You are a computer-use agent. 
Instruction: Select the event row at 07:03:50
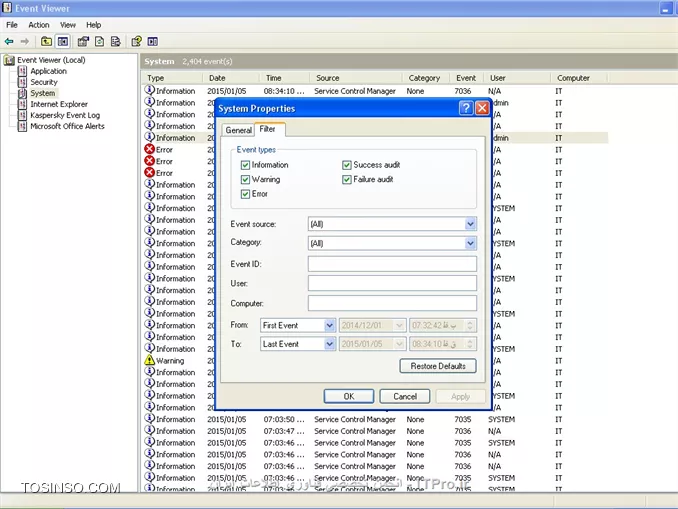[375, 419]
